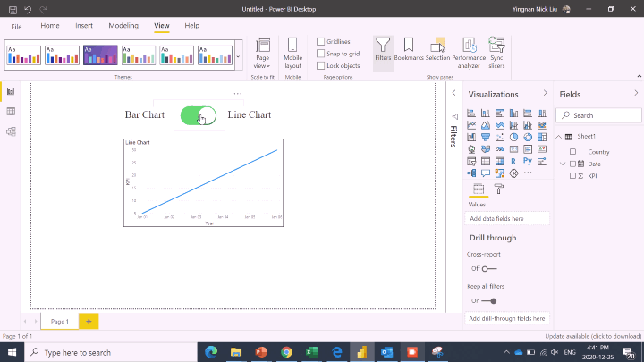Select the Stacked column chart visualization
644x362 pixels.
tap(486, 113)
